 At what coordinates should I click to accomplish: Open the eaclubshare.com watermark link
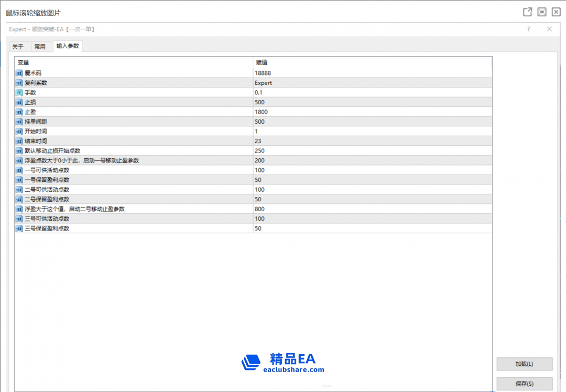pos(293,369)
